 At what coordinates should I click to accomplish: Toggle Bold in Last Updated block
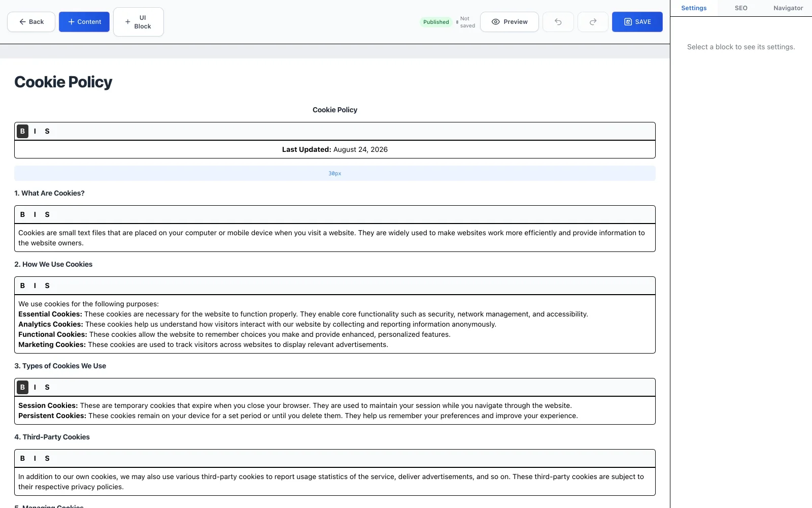tap(22, 131)
